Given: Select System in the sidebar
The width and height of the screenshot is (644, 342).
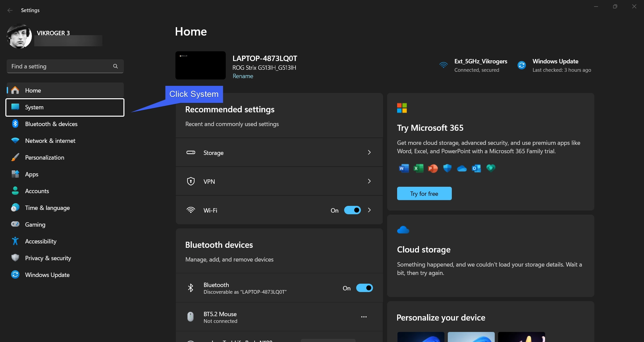Looking at the screenshot, I should tap(65, 107).
